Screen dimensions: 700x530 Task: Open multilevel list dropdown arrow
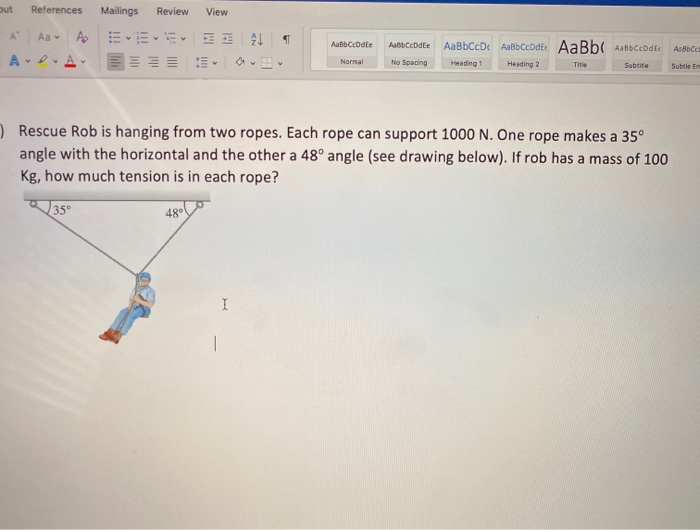point(183,39)
